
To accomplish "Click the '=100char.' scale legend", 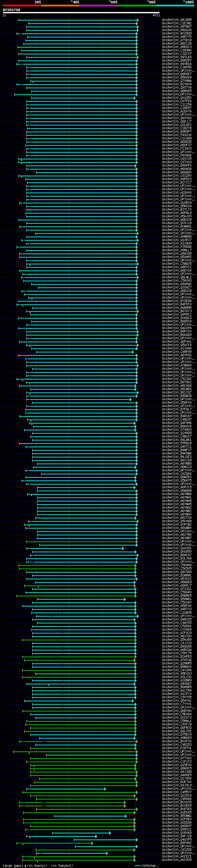I will pos(150,865).
